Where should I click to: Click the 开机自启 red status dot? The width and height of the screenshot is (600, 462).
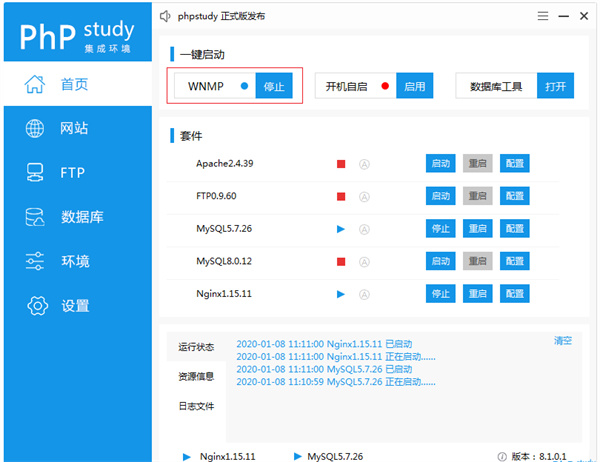click(x=385, y=86)
